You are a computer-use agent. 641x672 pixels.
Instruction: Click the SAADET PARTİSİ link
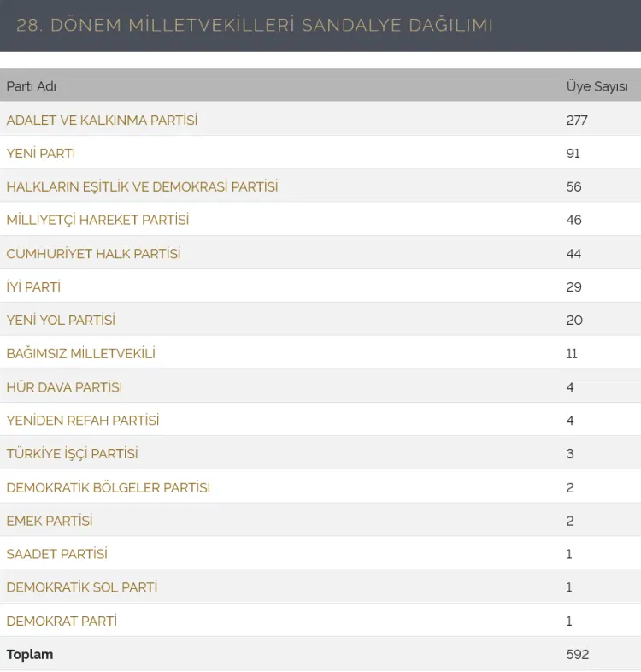coord(57,554)
